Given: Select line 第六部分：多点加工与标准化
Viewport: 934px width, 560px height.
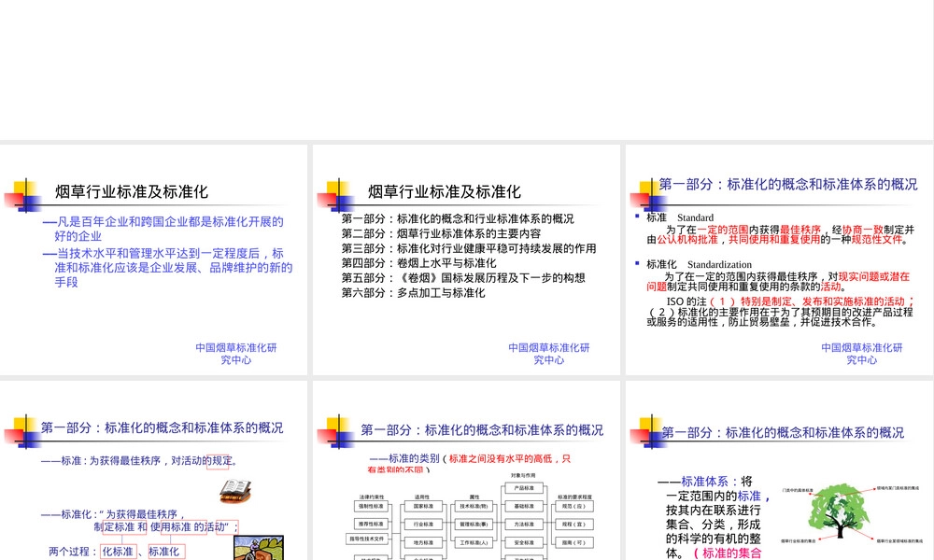Looking at the screenshot, I should [x=414, y=293].
